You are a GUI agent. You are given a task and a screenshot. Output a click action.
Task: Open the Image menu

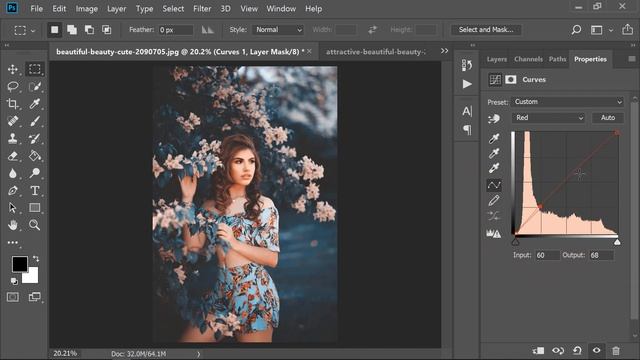click(87, 9)
